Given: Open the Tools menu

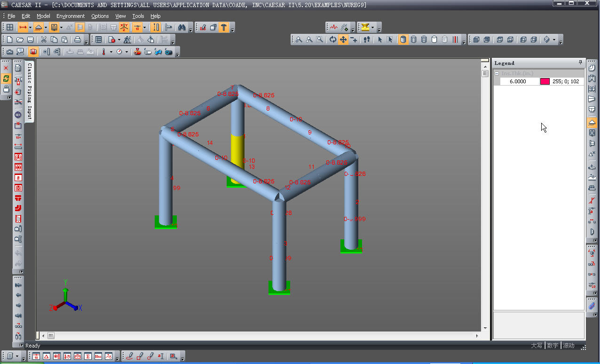Looking at the screenshot, I should [x=138, y=16].
